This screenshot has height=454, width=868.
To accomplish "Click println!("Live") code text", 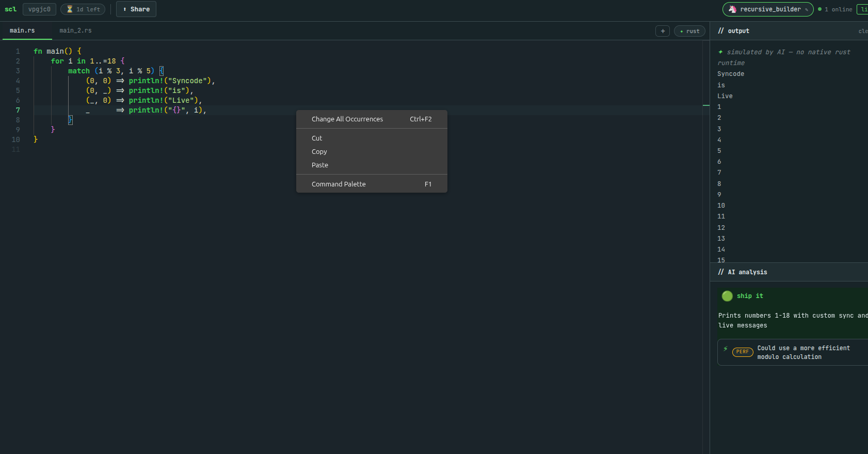I will coord(164,100).
